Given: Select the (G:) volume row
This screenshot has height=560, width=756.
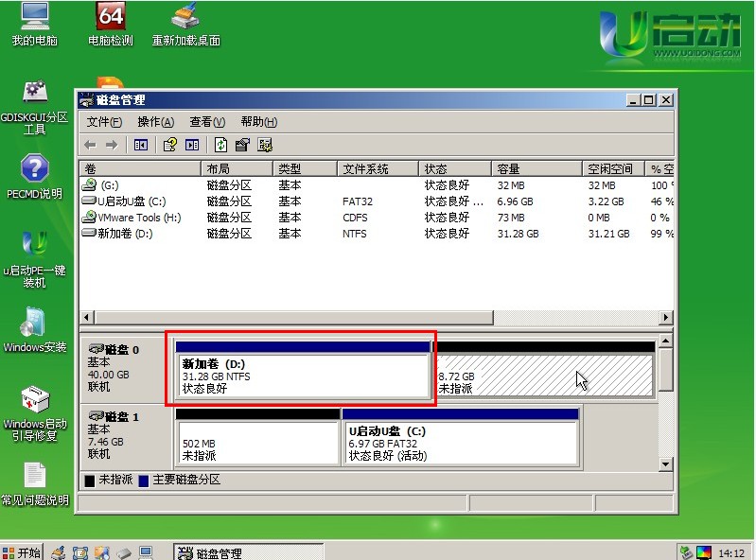Looking at the screenshot, I should coord(377,185).
